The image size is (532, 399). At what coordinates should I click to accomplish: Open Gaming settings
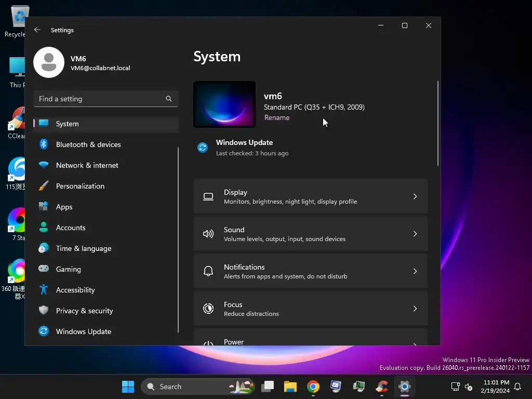(x=106, y=269)
